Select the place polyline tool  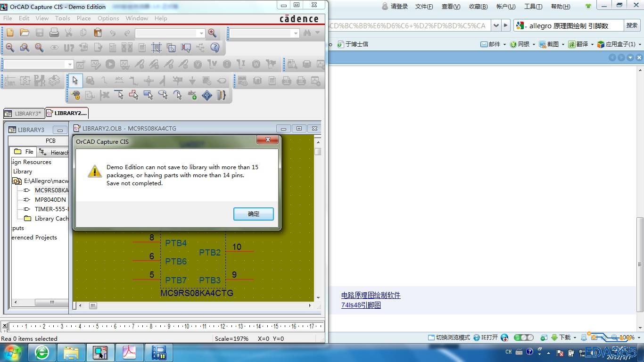pos(134,95)
